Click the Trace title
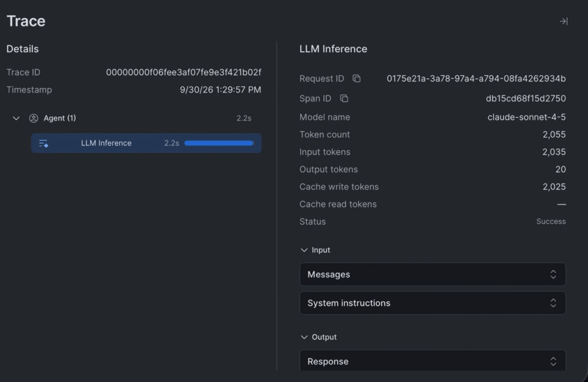Screen dimensions: 588x382 pos(26,21)
